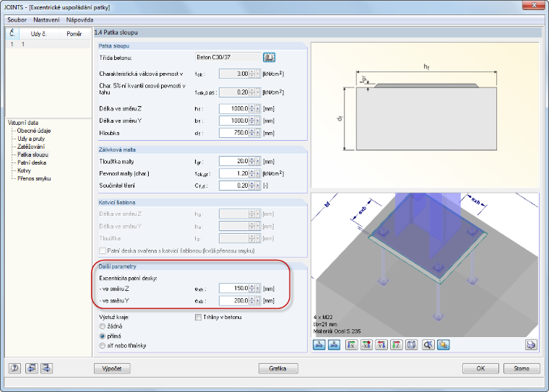Viewport: 549px width, 392px height.
Task: Click the Výpočet button
Action: coord(112,369)
